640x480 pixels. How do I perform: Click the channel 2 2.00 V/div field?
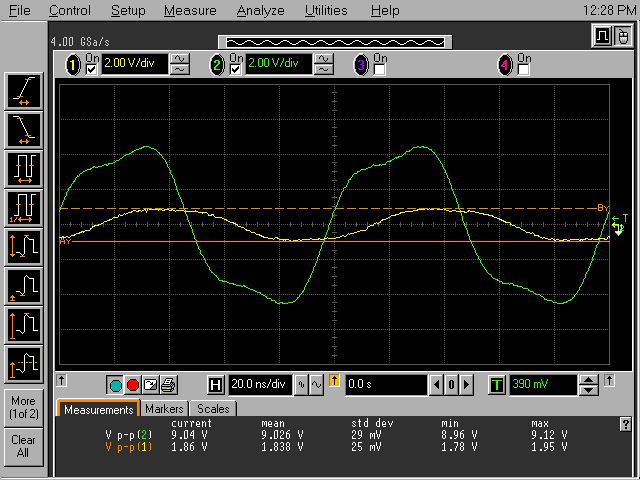click(x=278, y=64)
